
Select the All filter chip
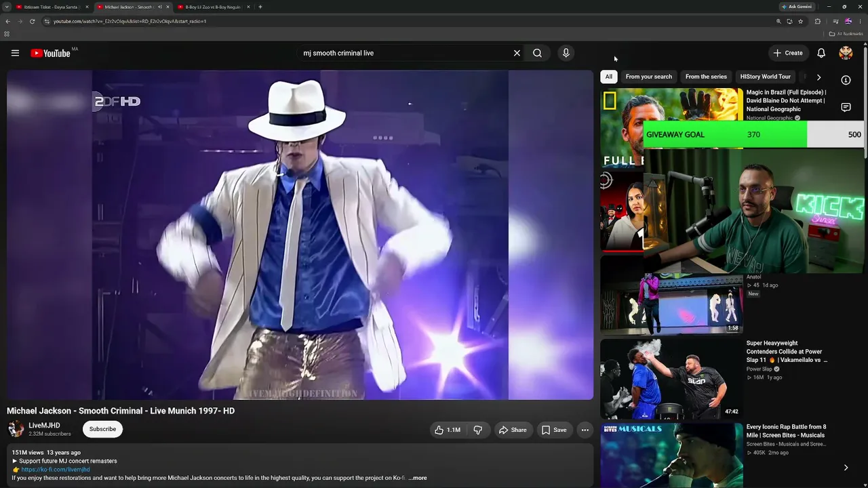point(609,77)
